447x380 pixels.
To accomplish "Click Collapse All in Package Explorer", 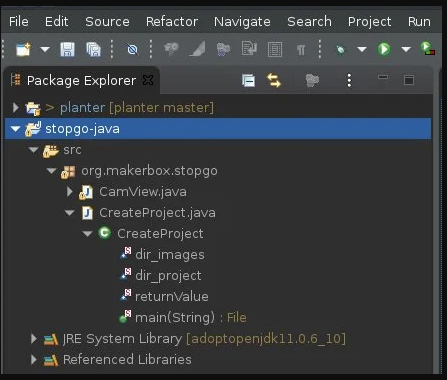I will click(248, 80).
